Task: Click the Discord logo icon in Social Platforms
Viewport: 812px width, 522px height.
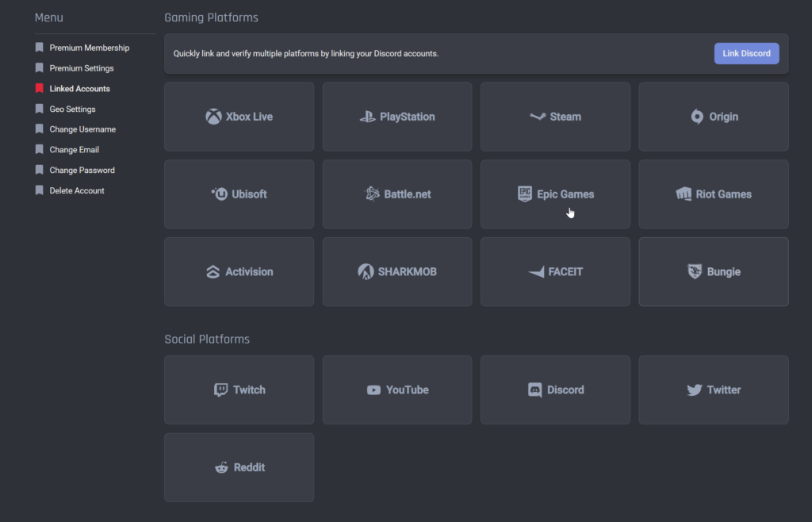Action: 535,390
